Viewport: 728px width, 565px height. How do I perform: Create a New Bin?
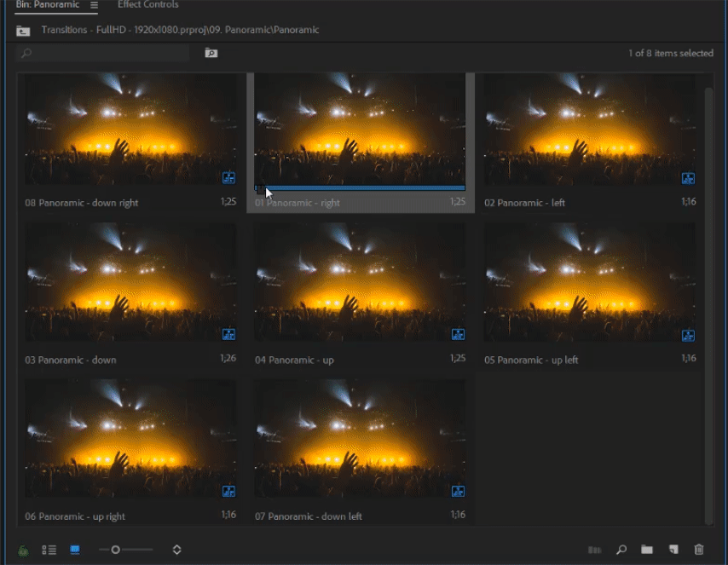(x=647, y=550)
